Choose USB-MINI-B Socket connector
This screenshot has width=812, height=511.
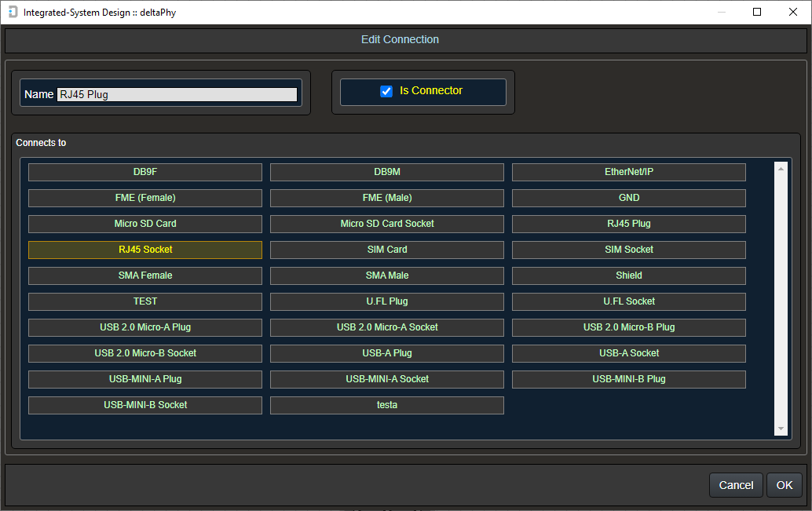[x=145, y=405]
